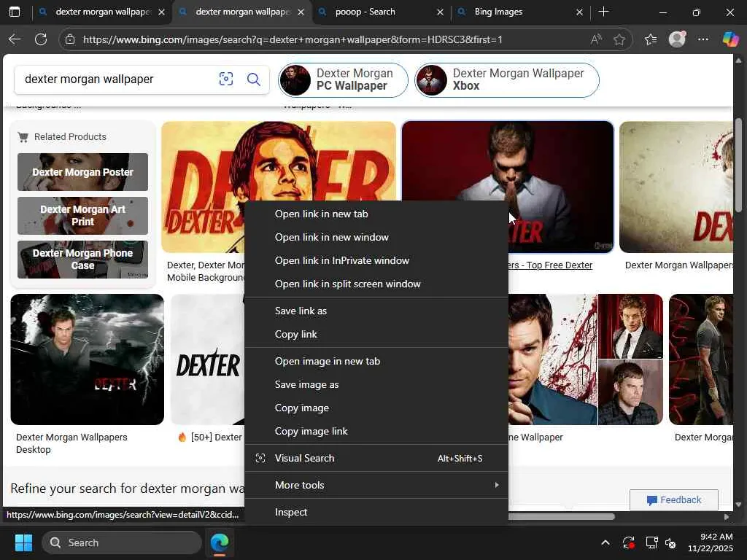Screen dimensions: 747x560
Task: Open the tab actions menu icon
Action: point(15,12)
